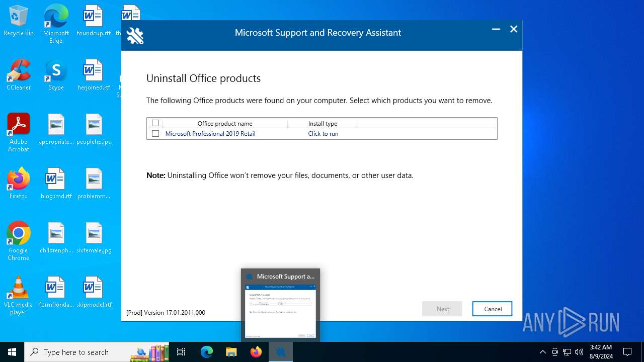Image resolution: width=644 pixels, height=362 pixels.
Task: Select the VLC media player desktop shortcut
Action: [x=19, y=296]
